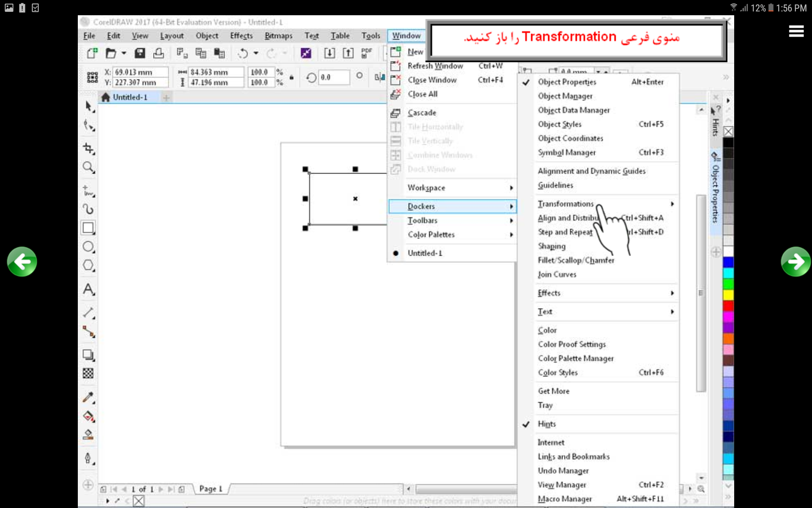Select the Ellipse tool
The width and height of the screenshot is (812, 508).
(x=88, y=247)
